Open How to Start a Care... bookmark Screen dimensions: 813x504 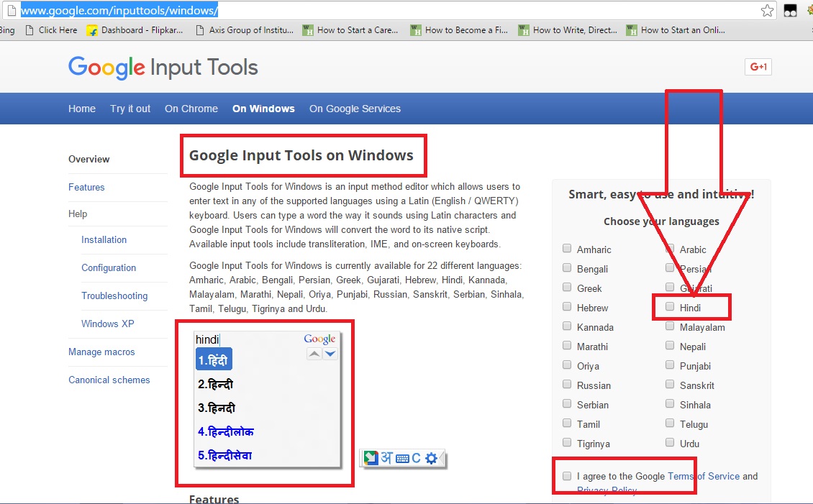350,30
